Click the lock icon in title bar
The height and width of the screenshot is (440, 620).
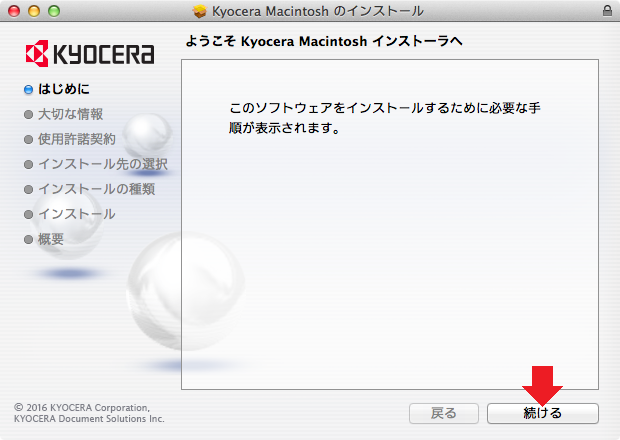608,11
